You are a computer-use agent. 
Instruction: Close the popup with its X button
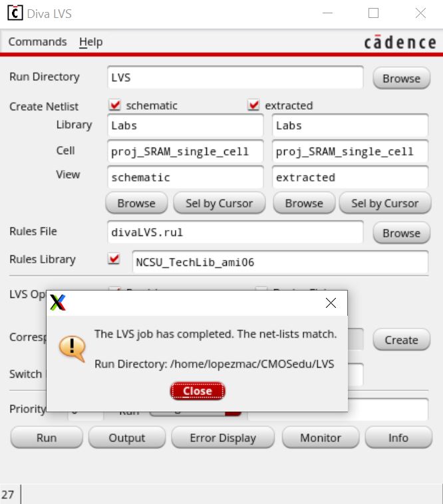(x=331, y=303)
